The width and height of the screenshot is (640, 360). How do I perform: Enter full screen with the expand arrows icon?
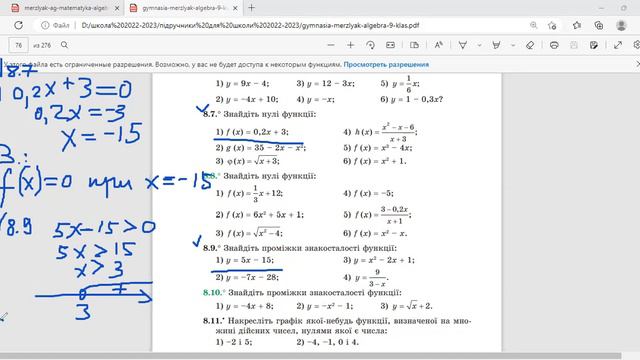pos(618,45)
